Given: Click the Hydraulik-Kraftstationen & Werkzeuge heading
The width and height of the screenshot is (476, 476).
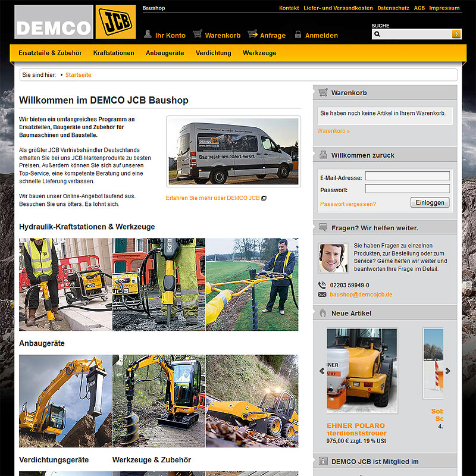Looking at the screenshot, I should click(87, 227).
